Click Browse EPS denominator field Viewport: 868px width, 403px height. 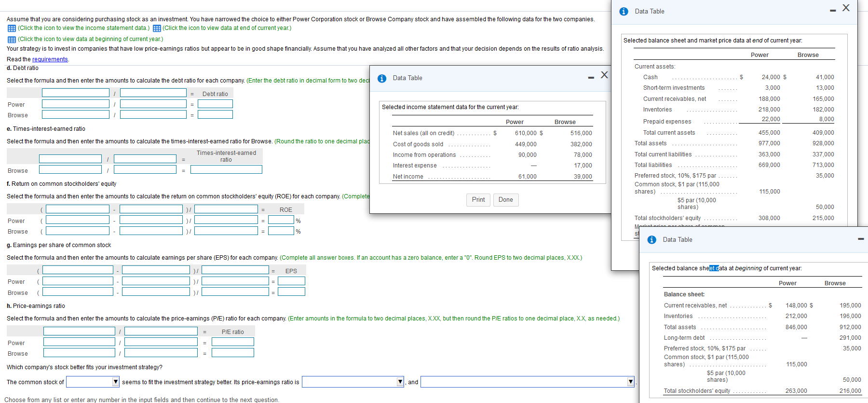(235, 292)
